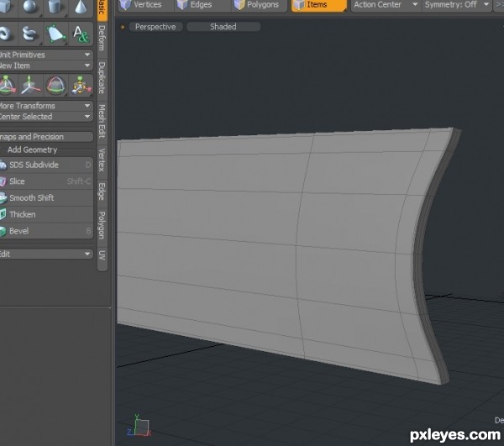The height and width of the screenshot is (446, 504).
Task: Click the Bevel tool icon
Action: click(x=3, y=231)
